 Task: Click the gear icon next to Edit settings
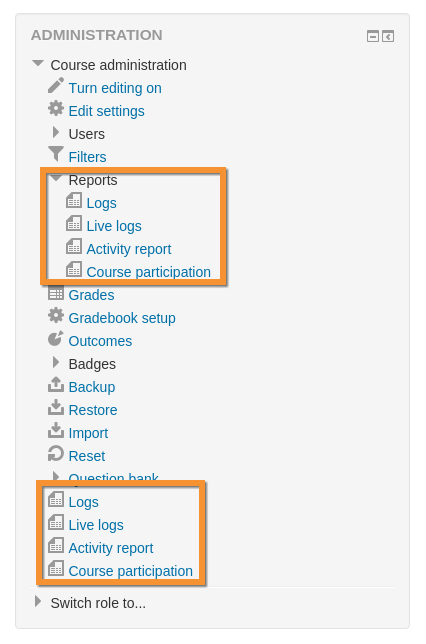[56, 109]
